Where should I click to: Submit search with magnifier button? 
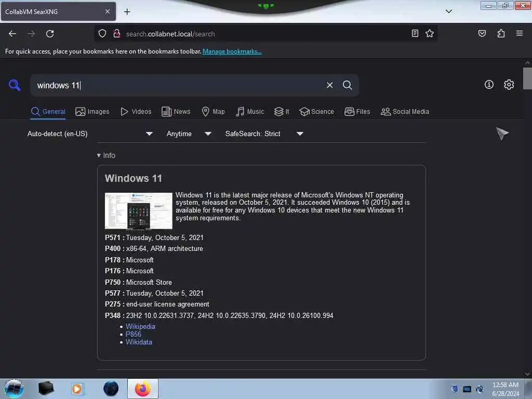(347, 85)
